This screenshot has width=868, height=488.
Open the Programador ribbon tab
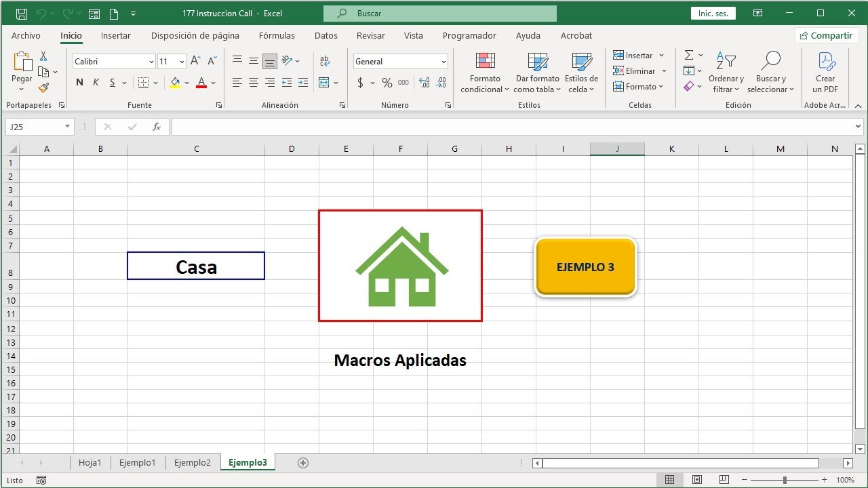coord(469,36)
